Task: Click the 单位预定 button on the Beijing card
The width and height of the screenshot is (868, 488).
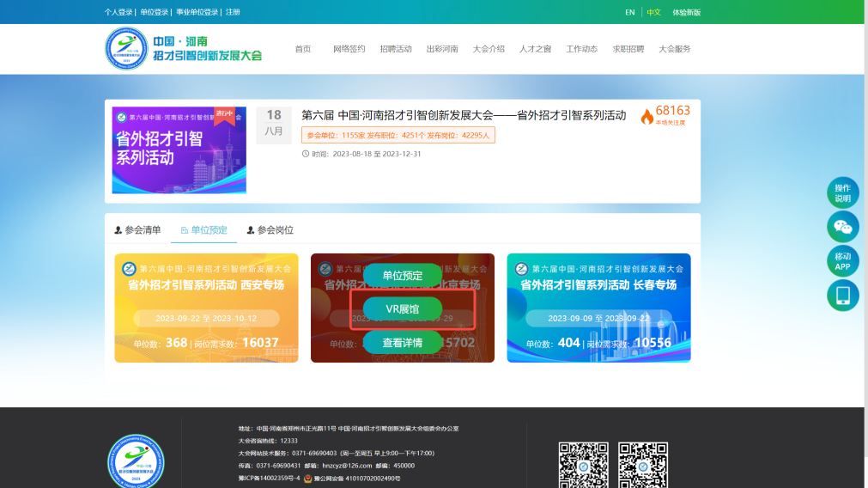Action: pyautogui.click(x=403, y=275)
